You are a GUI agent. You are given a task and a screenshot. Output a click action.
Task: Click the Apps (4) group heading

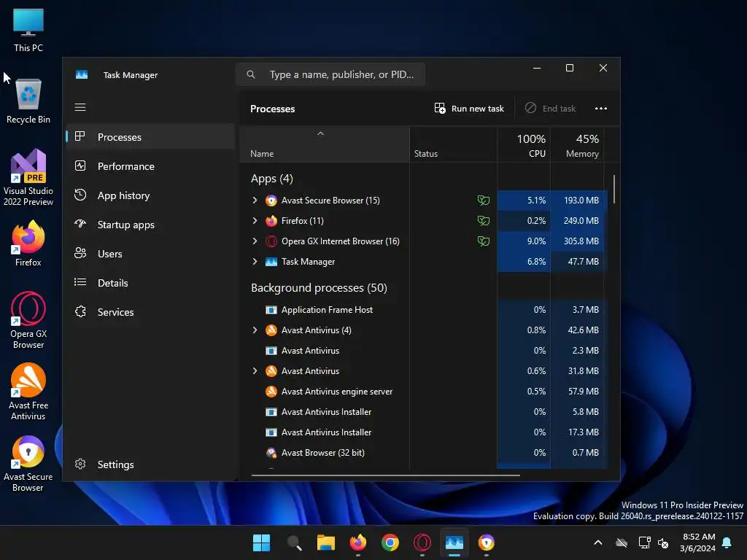point(271,179)
